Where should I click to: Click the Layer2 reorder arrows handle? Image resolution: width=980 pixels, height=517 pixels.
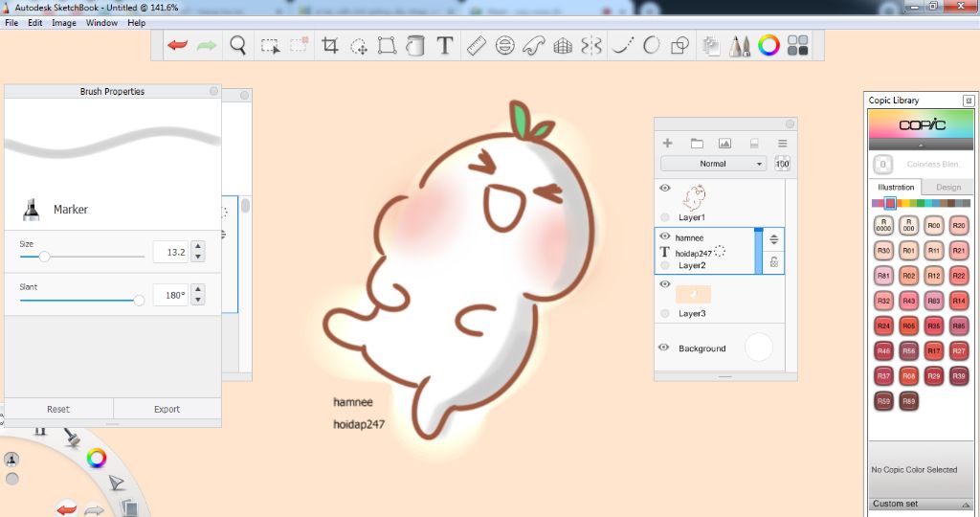click(773, 239)
